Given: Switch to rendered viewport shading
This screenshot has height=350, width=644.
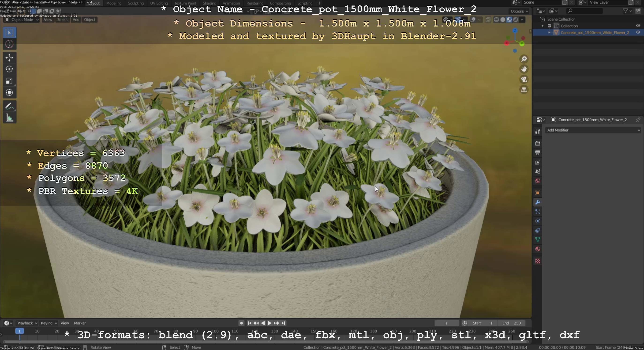Looking at the screenshot, I should [515, 19].
